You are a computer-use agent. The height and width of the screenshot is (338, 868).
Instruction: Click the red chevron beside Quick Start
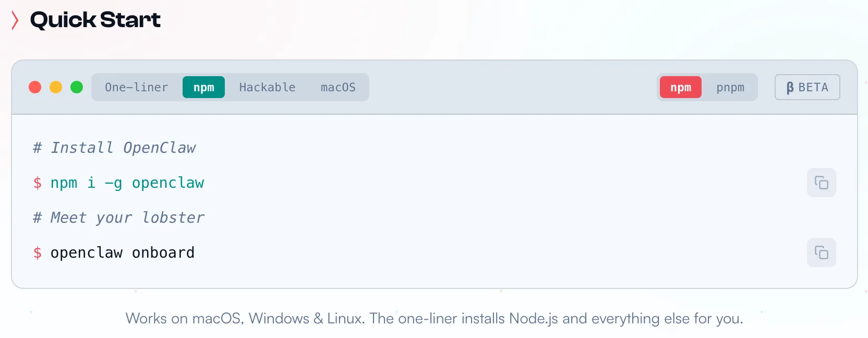pyautogui.click(x=15, y=20)
